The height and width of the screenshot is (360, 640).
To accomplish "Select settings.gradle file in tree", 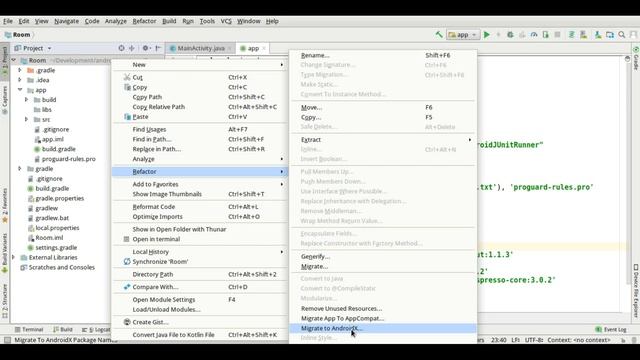I will (x=56, y=248).
